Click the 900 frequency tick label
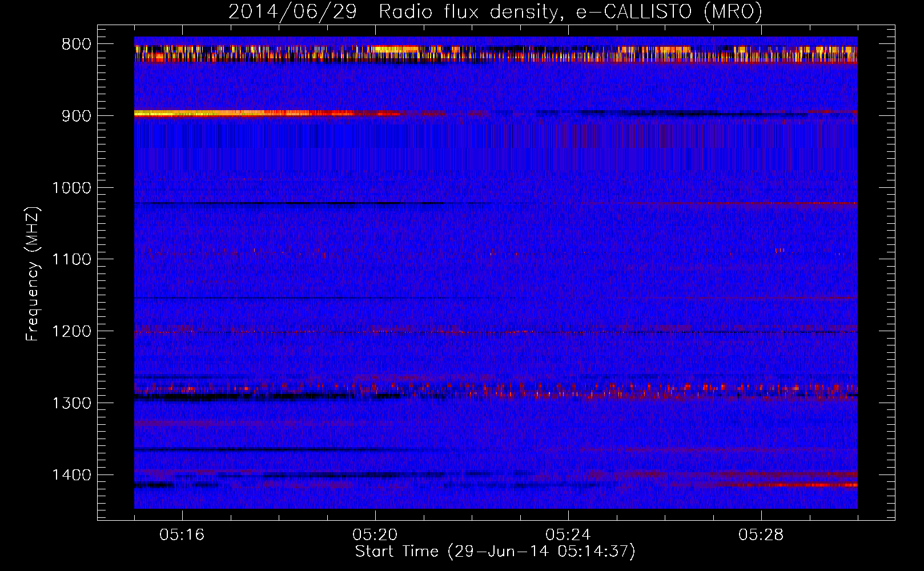This screenshot has height=571, width=924. click(77, 116)
